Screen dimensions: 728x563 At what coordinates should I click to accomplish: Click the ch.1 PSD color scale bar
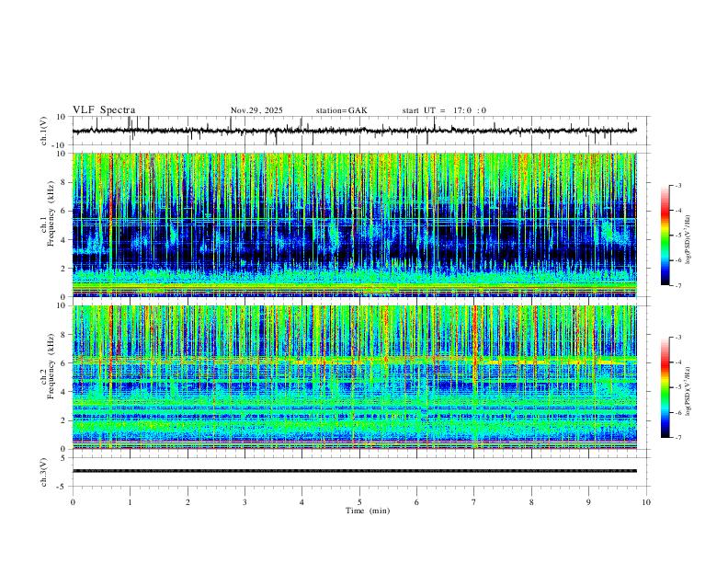coord(665,236)
